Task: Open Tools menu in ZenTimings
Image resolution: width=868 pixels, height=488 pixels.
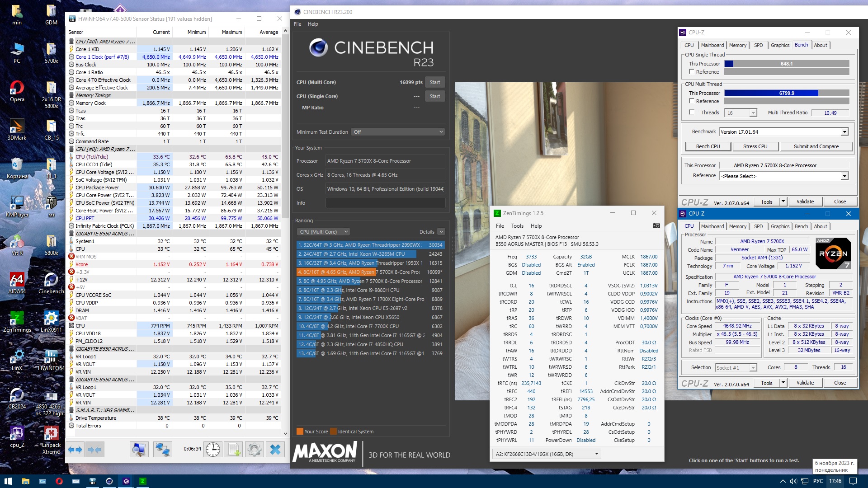Action: 517,226
